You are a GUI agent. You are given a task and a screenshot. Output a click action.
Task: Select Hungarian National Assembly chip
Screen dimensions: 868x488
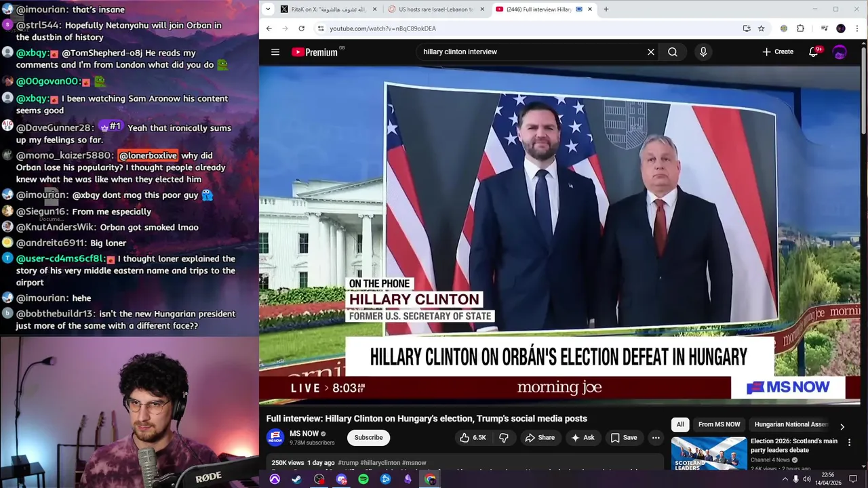coord(791,424)
